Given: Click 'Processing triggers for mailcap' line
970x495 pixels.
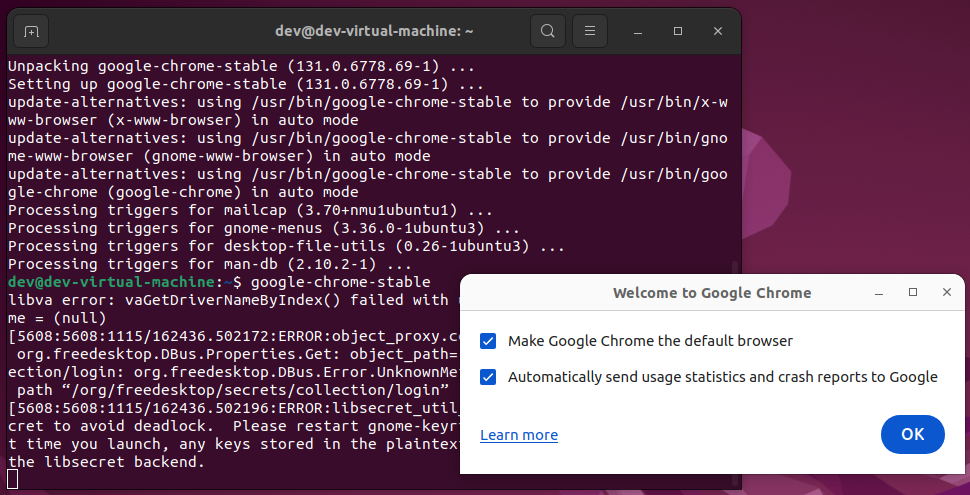Looking at the screenshot, I should 251,210.
